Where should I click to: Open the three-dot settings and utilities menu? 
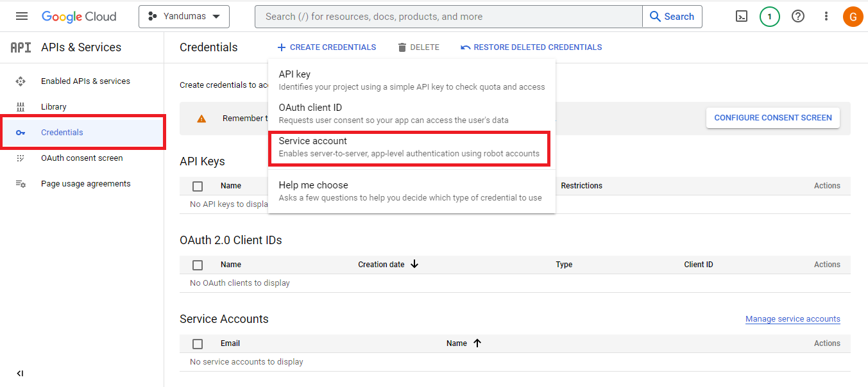826,17
